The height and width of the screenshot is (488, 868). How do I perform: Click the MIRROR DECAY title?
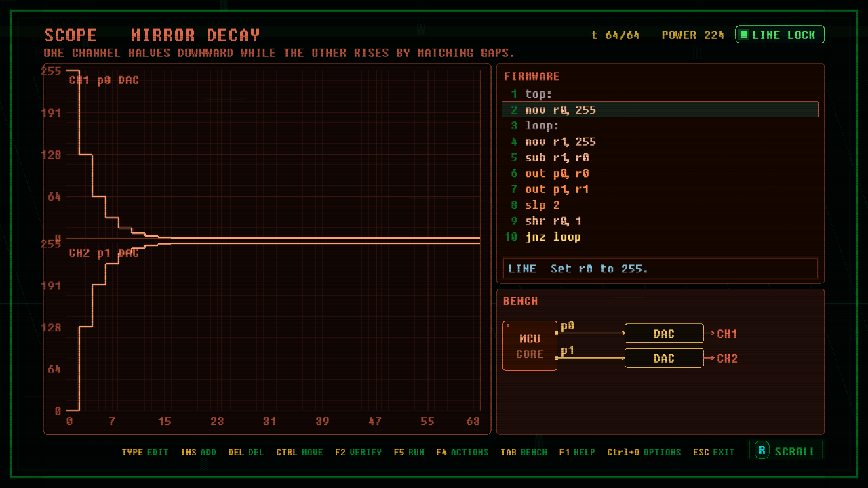pyautogui.click(x=195, y=35)
